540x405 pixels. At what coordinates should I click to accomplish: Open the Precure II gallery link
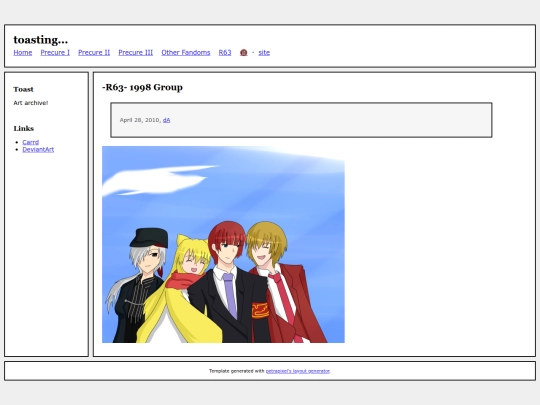[94, 52]
